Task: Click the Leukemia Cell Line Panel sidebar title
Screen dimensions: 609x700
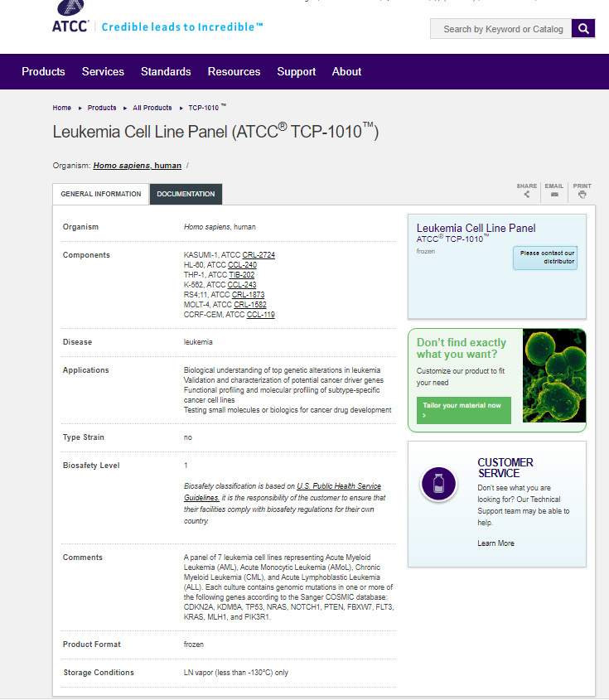Action: [476, 228]
